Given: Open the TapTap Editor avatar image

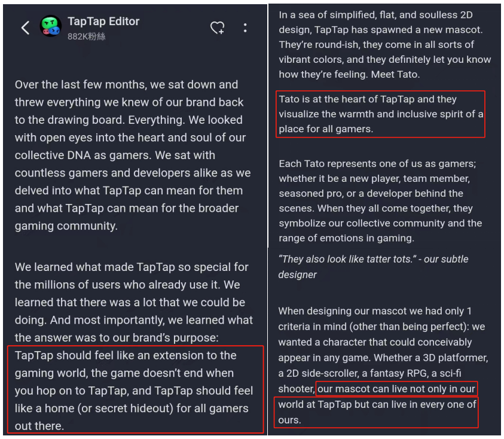Looking at the screenshot, I should click(x=50, y=26).
